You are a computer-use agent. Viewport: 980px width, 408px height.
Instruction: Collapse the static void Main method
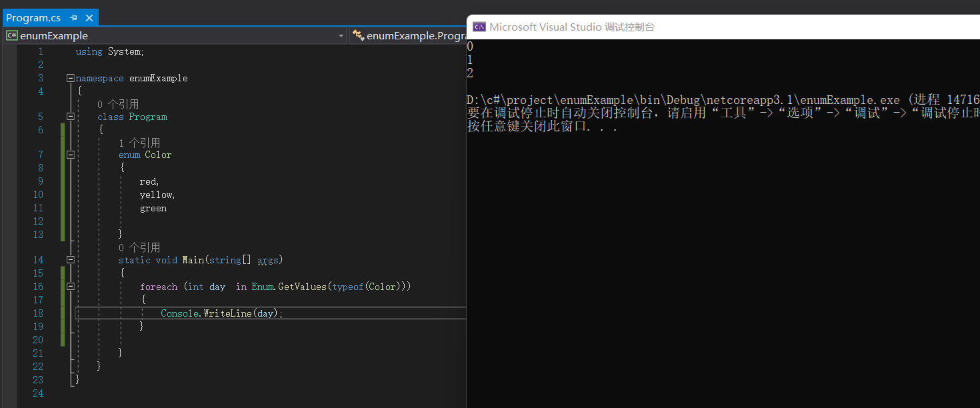[x=71, y=260]
